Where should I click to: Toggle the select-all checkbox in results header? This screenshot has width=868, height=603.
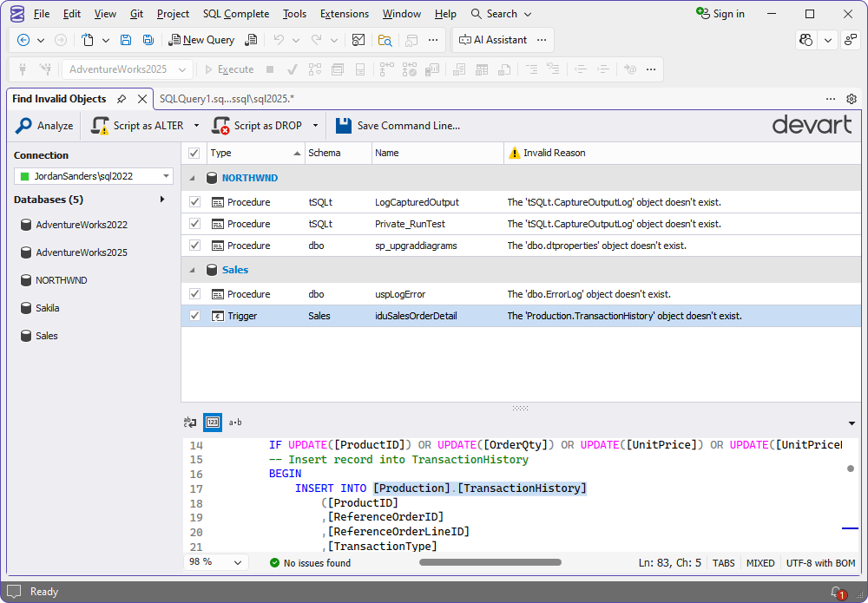click(x=194, y=153)
